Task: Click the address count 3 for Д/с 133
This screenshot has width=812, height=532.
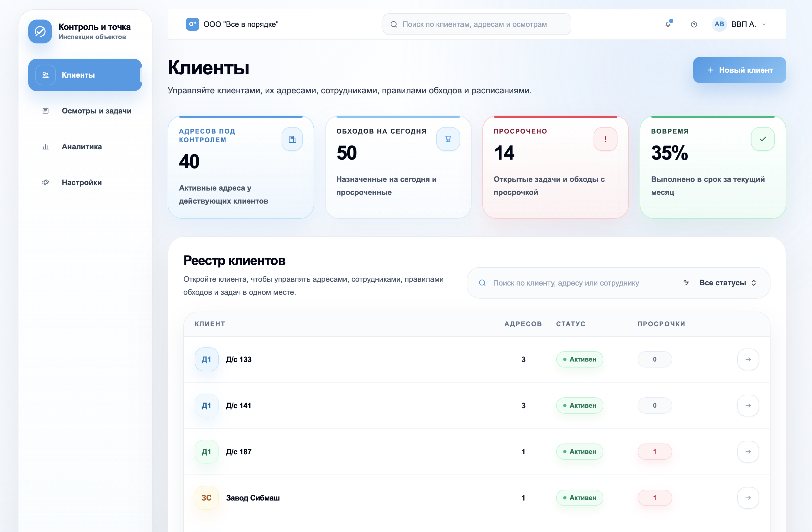Action: (523, 359)
